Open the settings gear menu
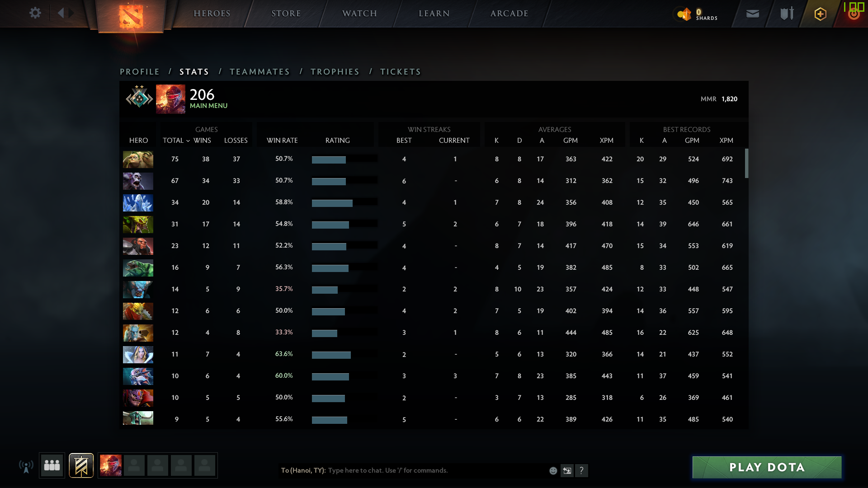Image resolution: width=868 pixels, height=488 pixels. click(x=35, y=13)
